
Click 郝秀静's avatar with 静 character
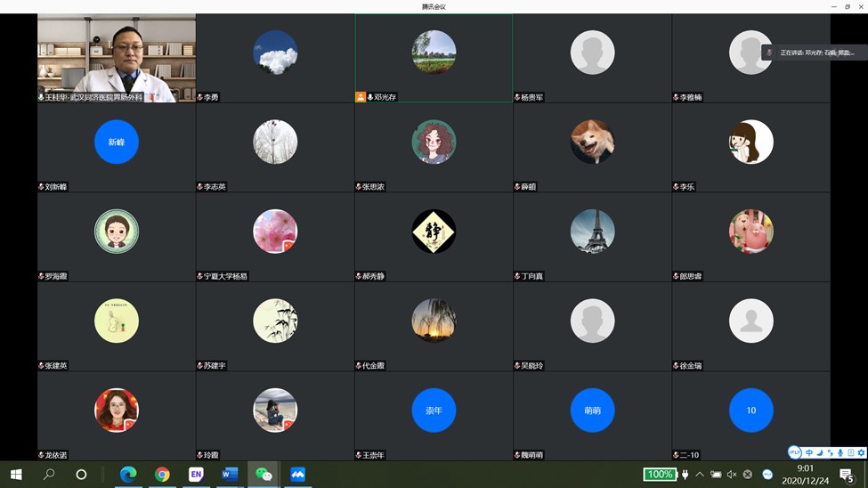pos(434,232)
